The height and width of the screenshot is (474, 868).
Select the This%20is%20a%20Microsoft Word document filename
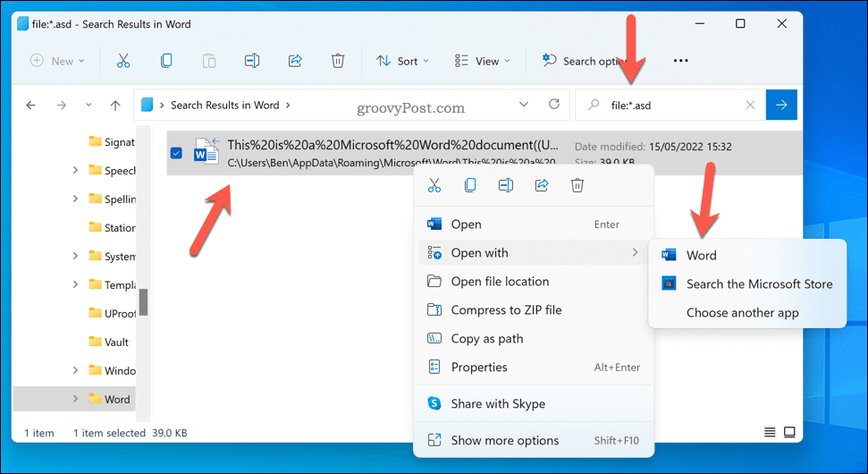(393, 145)
